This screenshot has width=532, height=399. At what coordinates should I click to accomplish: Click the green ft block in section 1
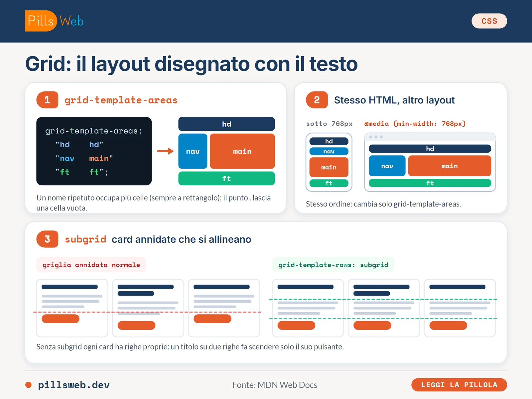coord(226,179)
